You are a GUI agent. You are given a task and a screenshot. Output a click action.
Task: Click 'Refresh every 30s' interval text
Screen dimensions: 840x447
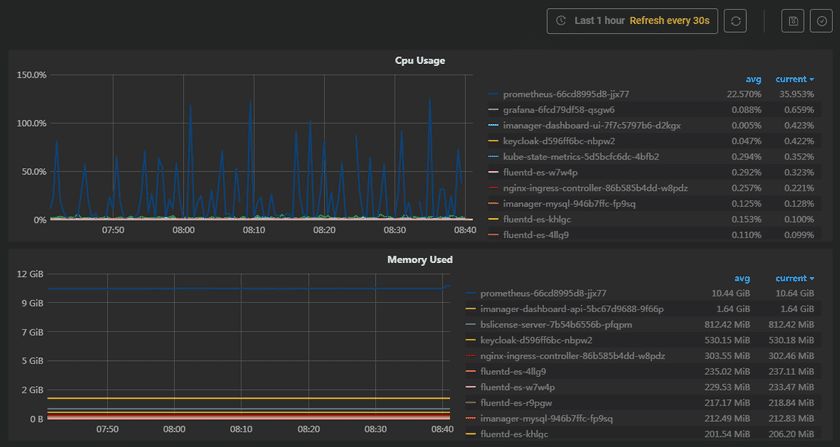[x=670, y=21]
